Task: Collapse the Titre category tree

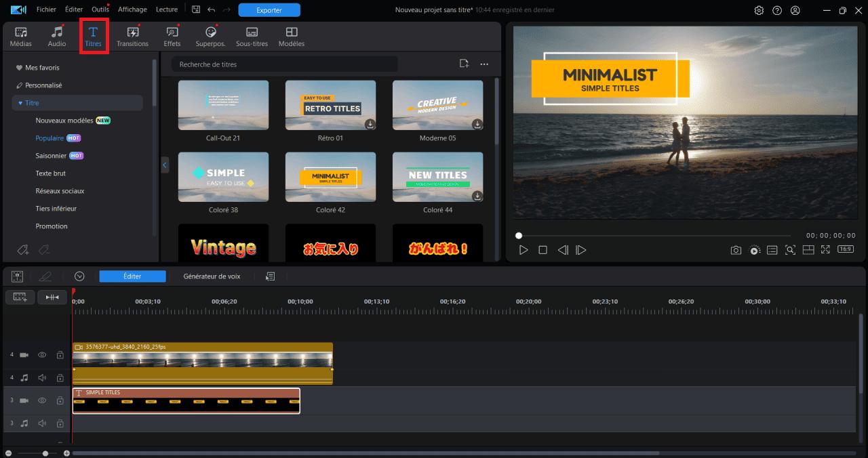Action: tap(20, 103)
